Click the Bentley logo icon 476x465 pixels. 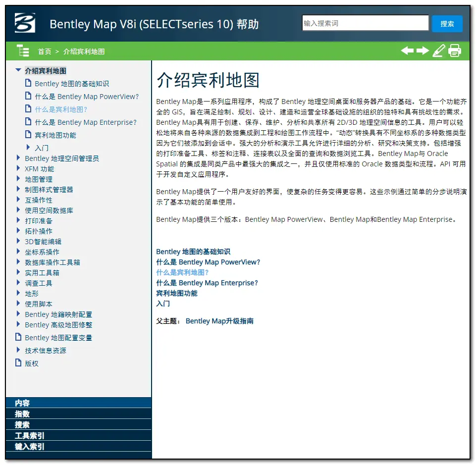coord(25,23)
